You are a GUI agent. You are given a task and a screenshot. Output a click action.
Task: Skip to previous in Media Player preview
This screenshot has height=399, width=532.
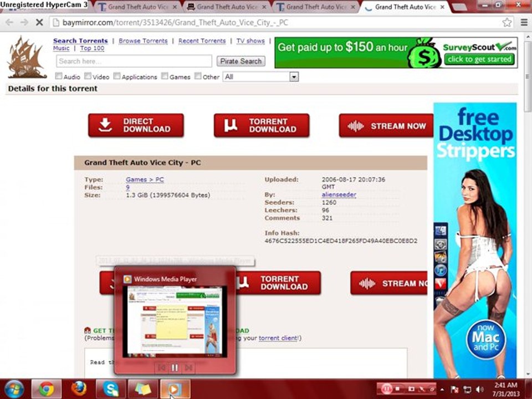click(x=162, y=367)
